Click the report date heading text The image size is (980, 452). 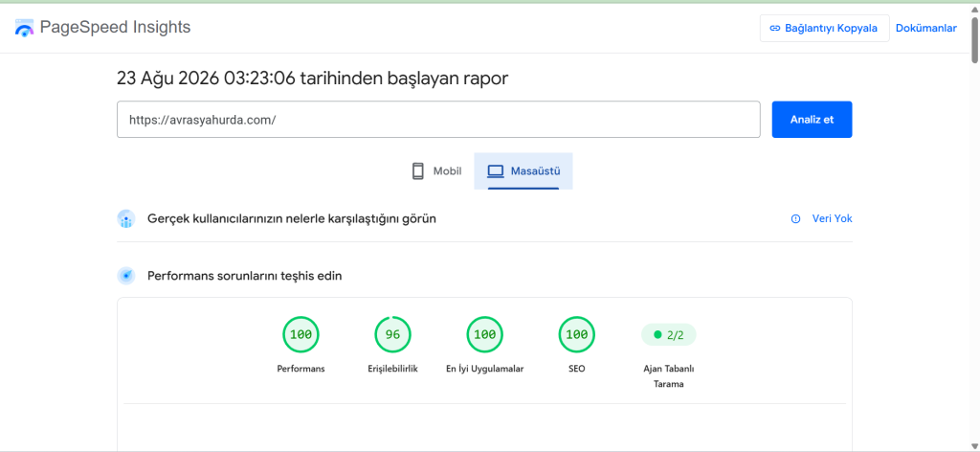(x=313, y=79)
